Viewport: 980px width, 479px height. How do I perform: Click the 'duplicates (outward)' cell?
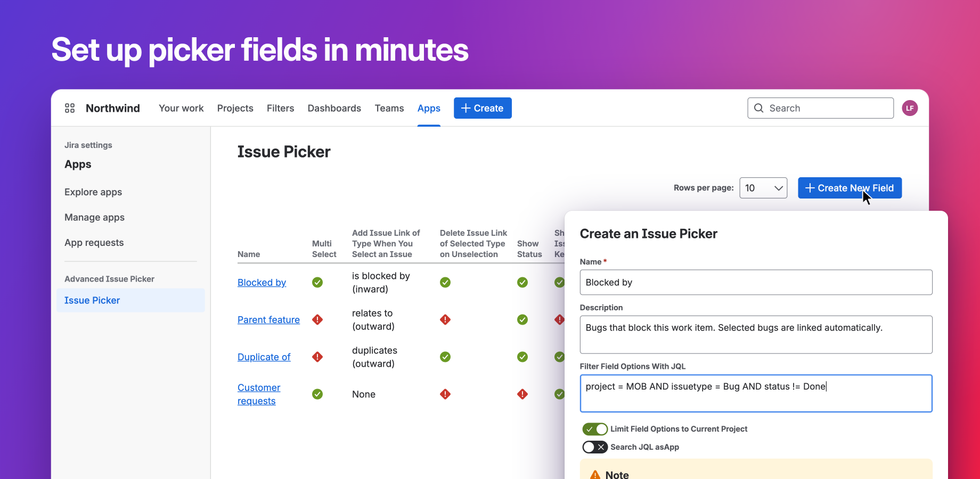(374, 357)
